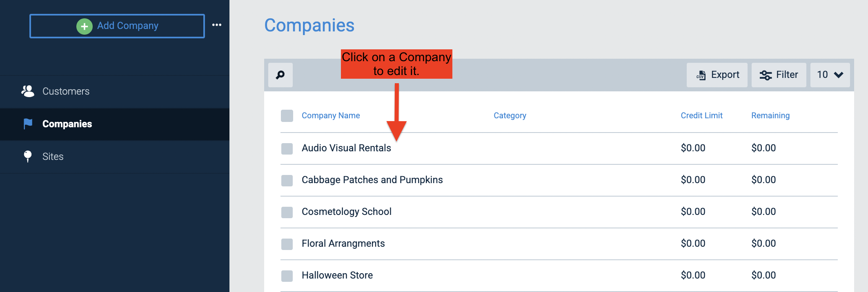Sort by Remaining column header
The image size is (868, 292).
pos(770,115)
